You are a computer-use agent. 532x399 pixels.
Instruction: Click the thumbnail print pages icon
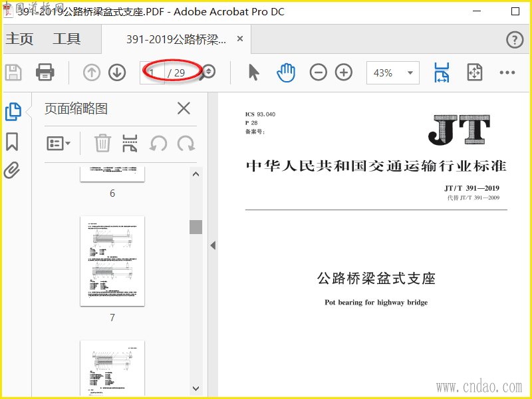[130, 143]
